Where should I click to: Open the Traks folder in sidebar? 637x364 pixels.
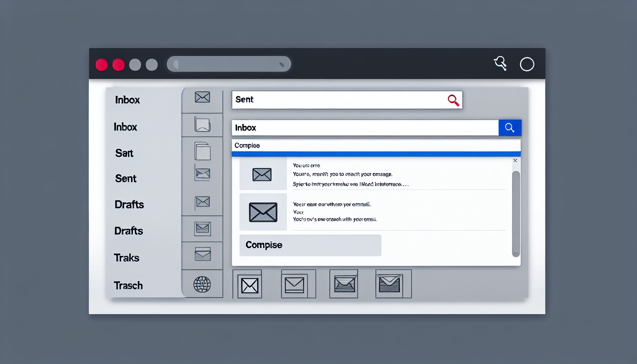coord(127,258)
